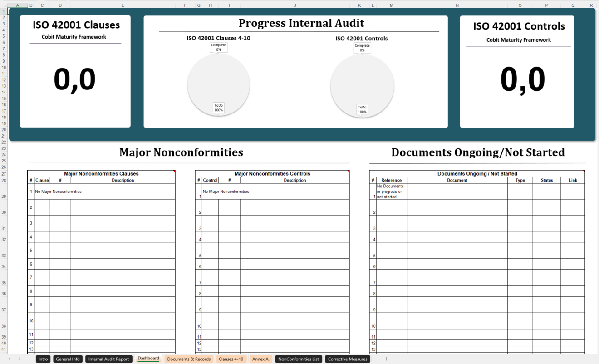Switch to the Documents & Records tab
Image resolution: width=599 pixels, height=364 pixels.
point(189,359)
